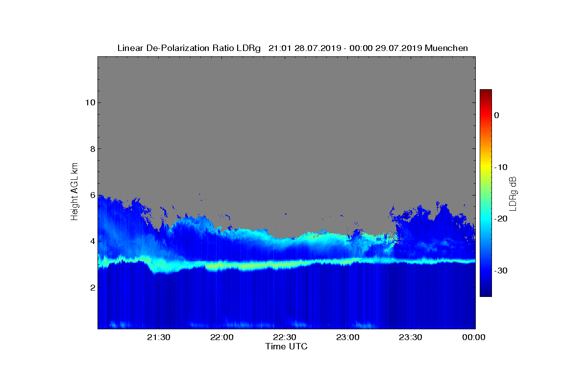Click the 'Height AGL km' y-axis label
This screenshot has width=588, height=392.
74,193
